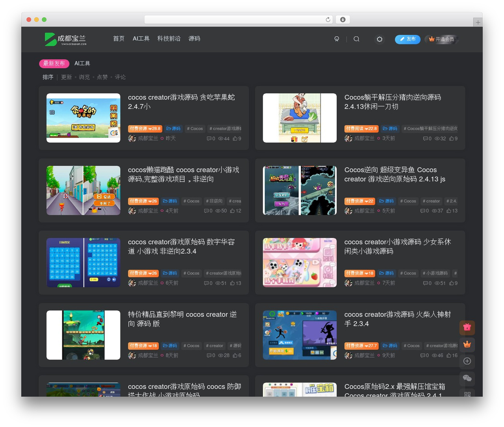This screenshot has width=504, height=427.
Task: Click the # 非逆向 tag on 懒猫跑酷 card
Action: point(214,201)
